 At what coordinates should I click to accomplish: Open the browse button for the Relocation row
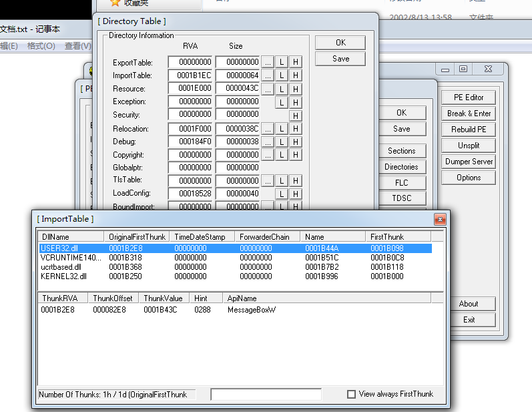(x=268, y=129)
